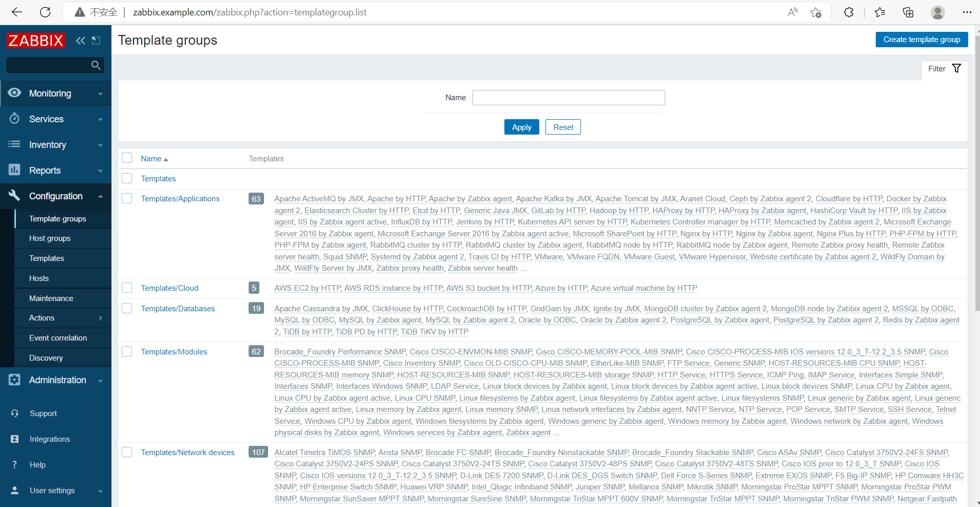Check the box for the Templates group row
This screenshot has height=507, width=980.
[x=127, y=178]
